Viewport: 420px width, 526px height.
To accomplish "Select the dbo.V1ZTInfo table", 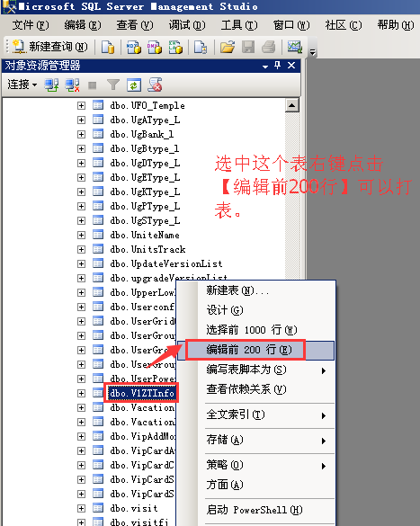I will (142, 393).
